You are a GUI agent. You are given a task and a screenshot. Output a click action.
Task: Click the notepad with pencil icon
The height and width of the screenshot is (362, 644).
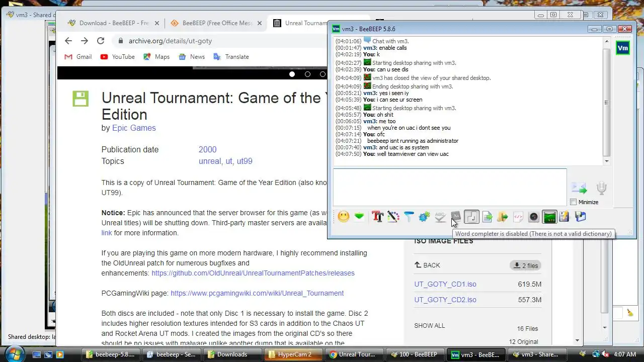coord(565,217)
